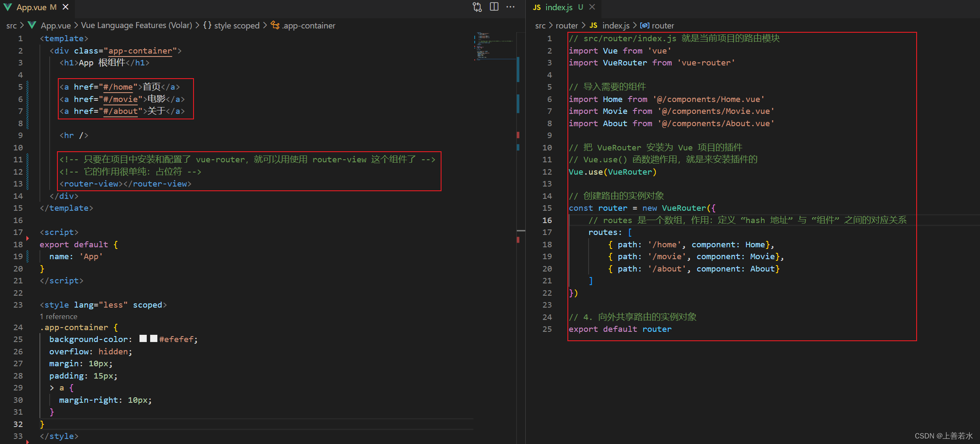
Task: Click "path: '/about'" route entry
Action: pyautogui.click(x=652, y=269)
